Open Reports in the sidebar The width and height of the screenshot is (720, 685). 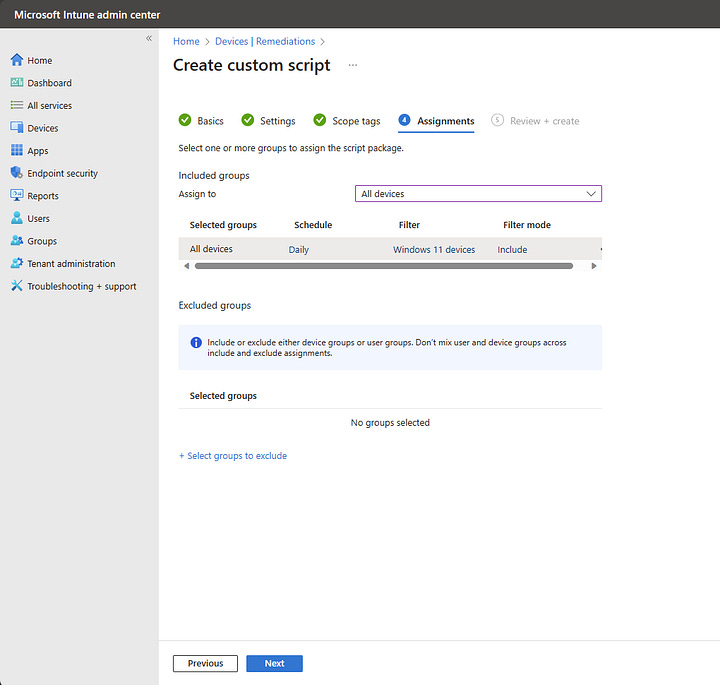43,196
